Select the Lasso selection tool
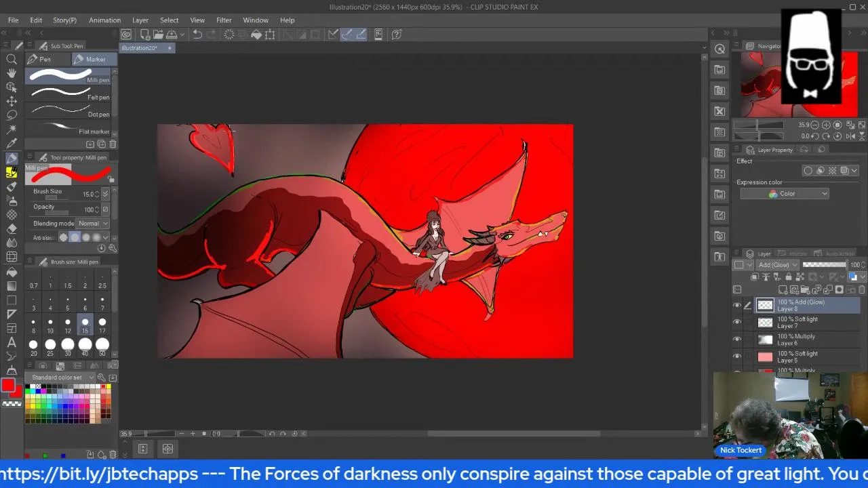The image size is (868, 488). point(12,115)
